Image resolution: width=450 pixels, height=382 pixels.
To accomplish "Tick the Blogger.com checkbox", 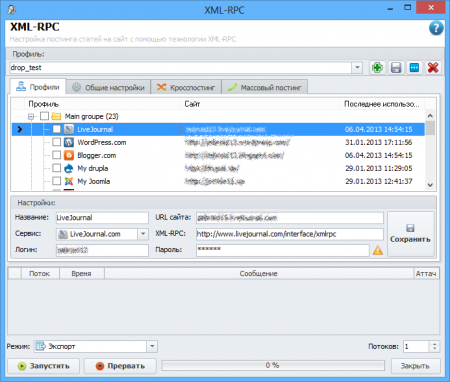I will 57,155.
